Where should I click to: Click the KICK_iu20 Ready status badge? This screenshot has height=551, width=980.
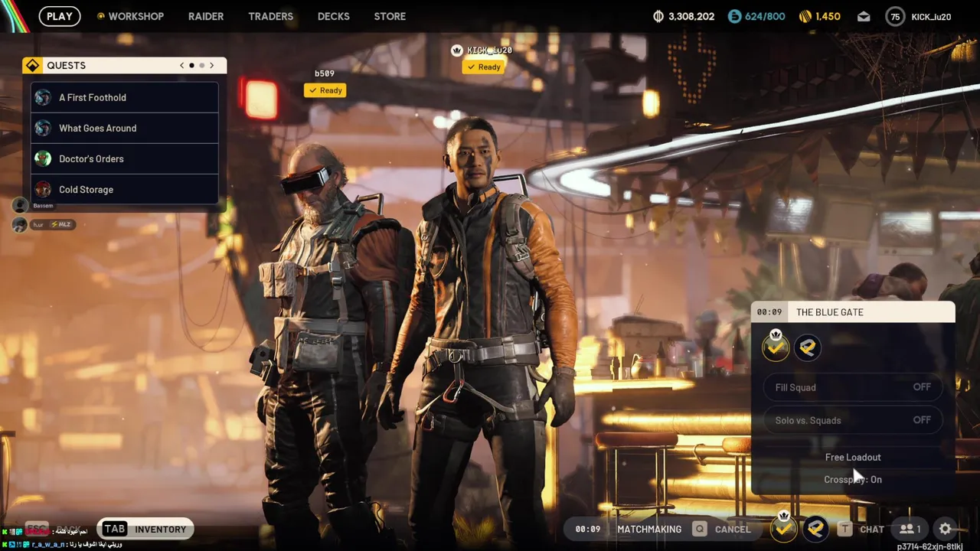pos(484,67)
